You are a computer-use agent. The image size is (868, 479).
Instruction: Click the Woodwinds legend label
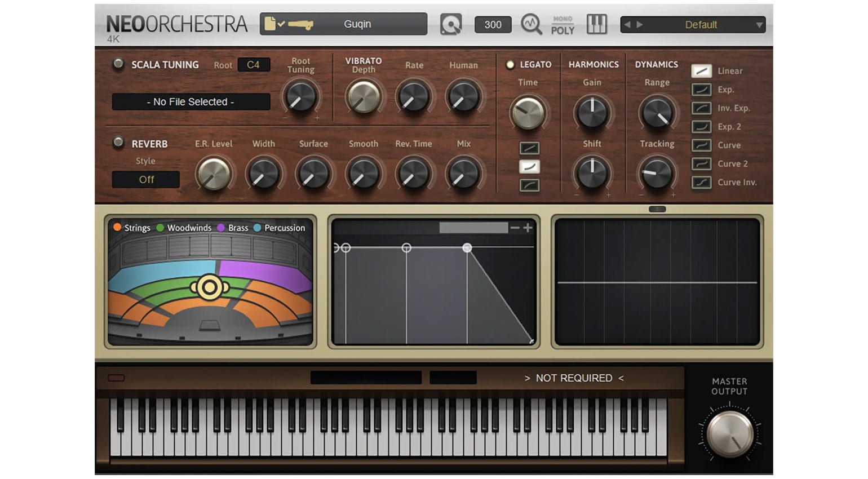tap(189, 228)
